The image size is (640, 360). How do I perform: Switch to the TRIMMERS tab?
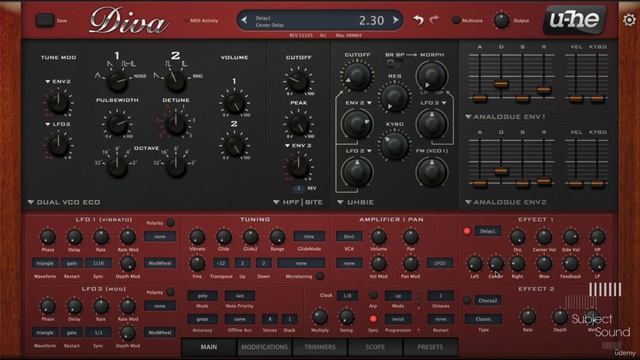point(320,347)
